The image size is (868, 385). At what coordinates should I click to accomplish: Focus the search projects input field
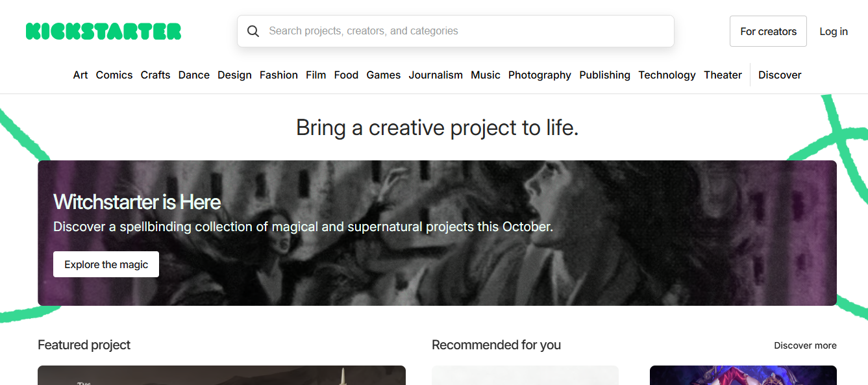click(456, 31)
